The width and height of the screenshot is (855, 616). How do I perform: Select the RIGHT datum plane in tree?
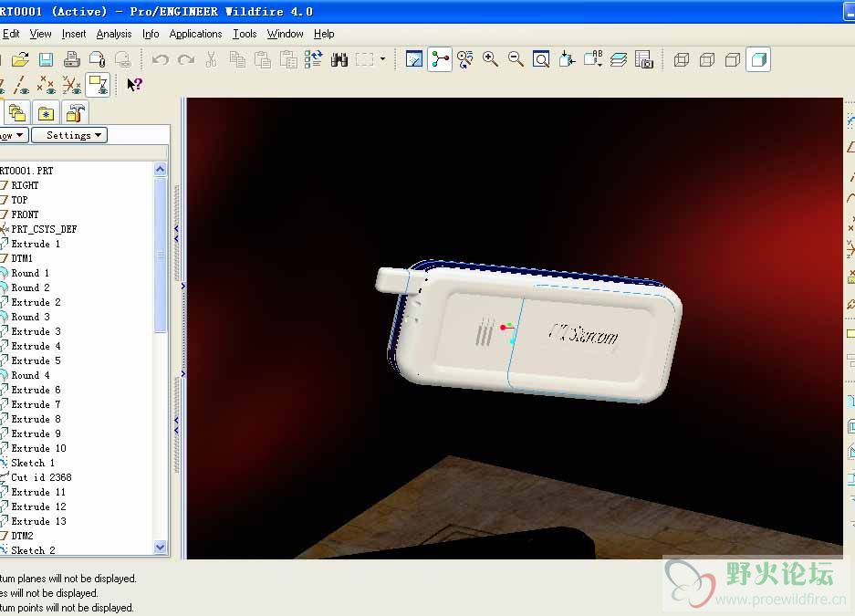(25, 185)
